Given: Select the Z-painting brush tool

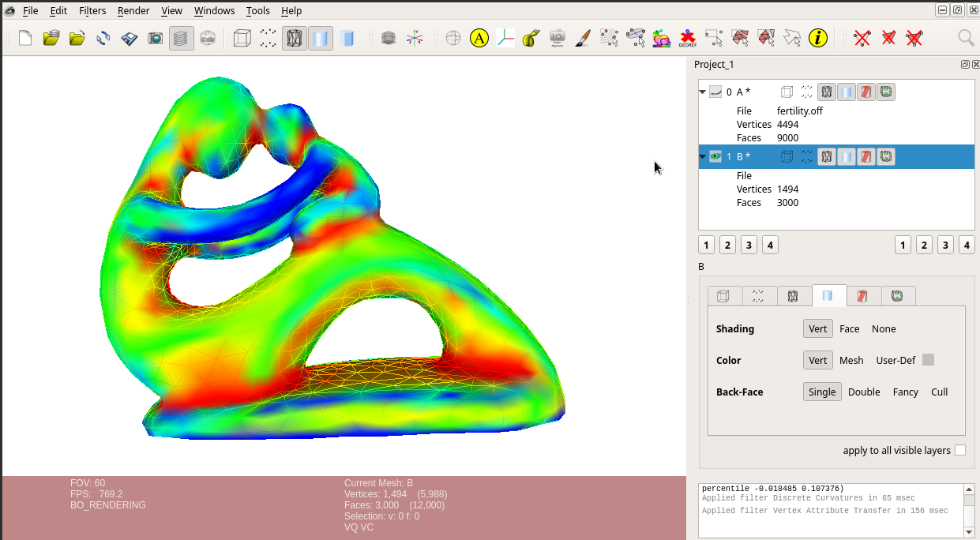Looking at the screenshot, I should click(583, 38).
